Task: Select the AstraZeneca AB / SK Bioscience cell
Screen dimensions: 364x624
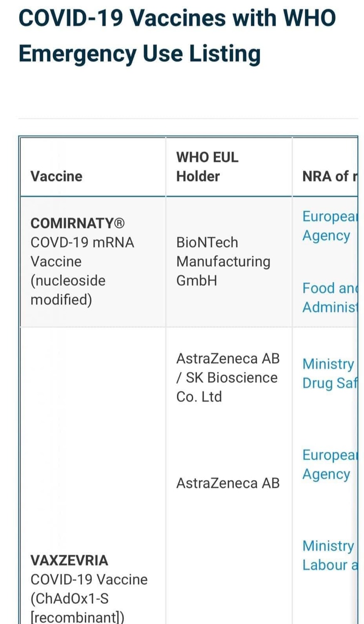Action: pos(228,377)
